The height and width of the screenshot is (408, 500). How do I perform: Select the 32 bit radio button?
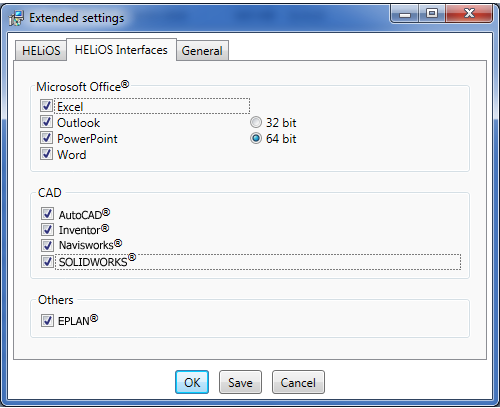(x=256, y=122)
